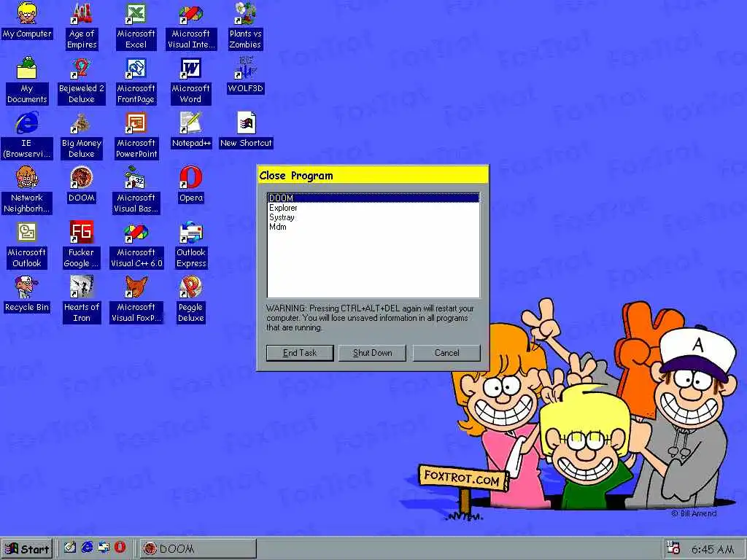Image resolution: width=747 pixels, height=560 pixels.
Task: Click the DOOM desktop icon
Action: (82, 184)
